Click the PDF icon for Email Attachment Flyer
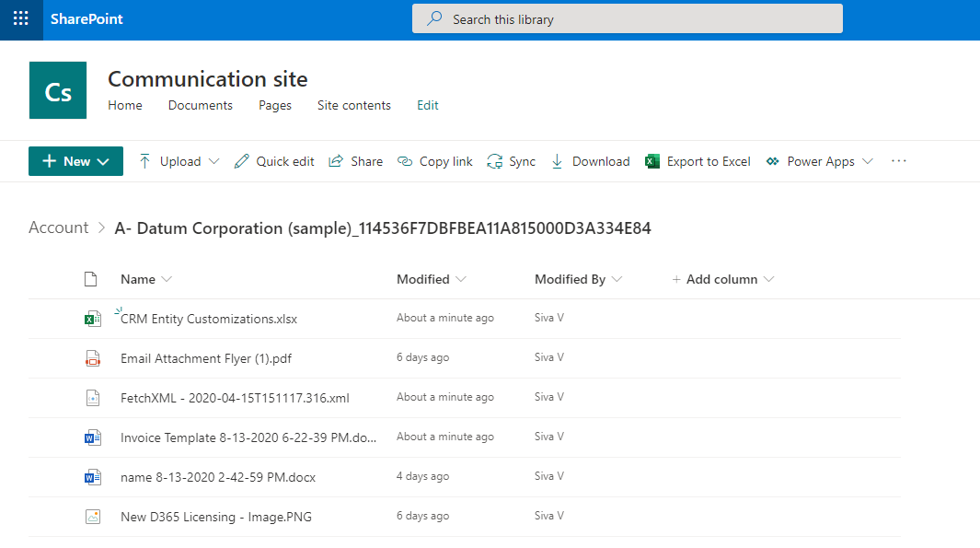Viewport: 980px width, 548px height. coord(93,358)
